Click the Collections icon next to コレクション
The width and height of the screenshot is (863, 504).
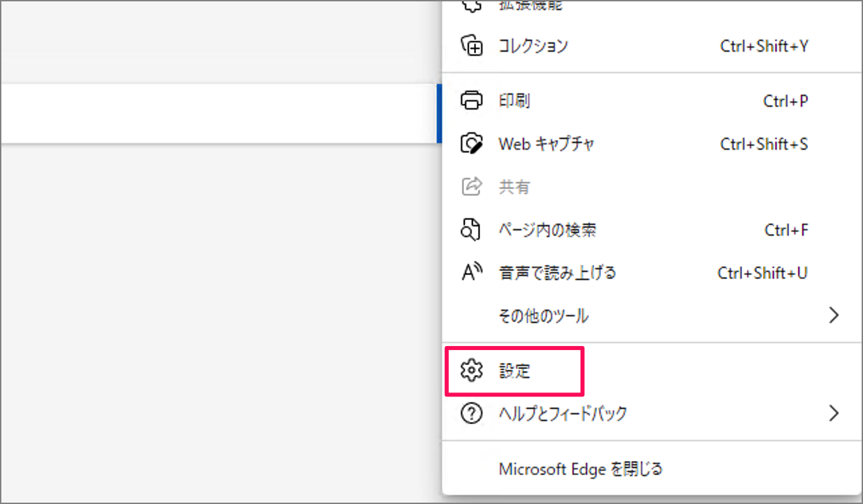click(472, 46)
